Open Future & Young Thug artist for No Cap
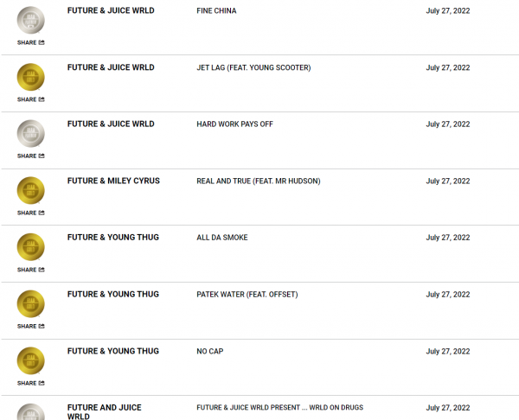This screenshot has width=519, height=420. tap(113, 351)
